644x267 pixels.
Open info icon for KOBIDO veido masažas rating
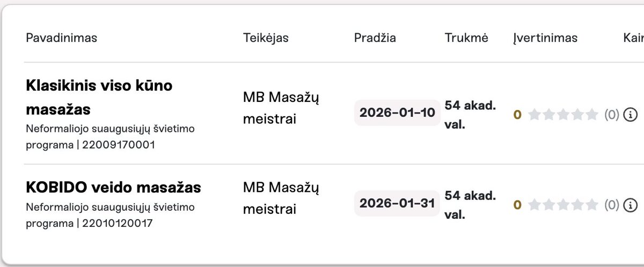631,204
